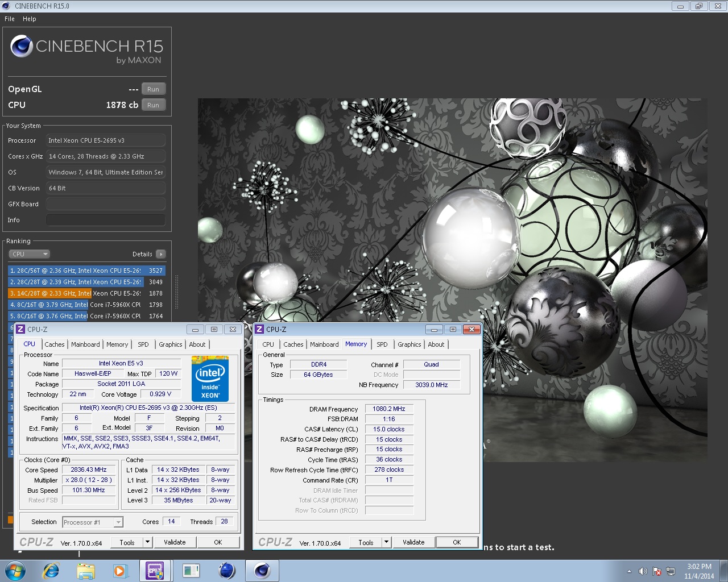Open Windows Explorer folder from the taskbar
This screenshot has height=582, width=728.
click(x=86, y=571)
